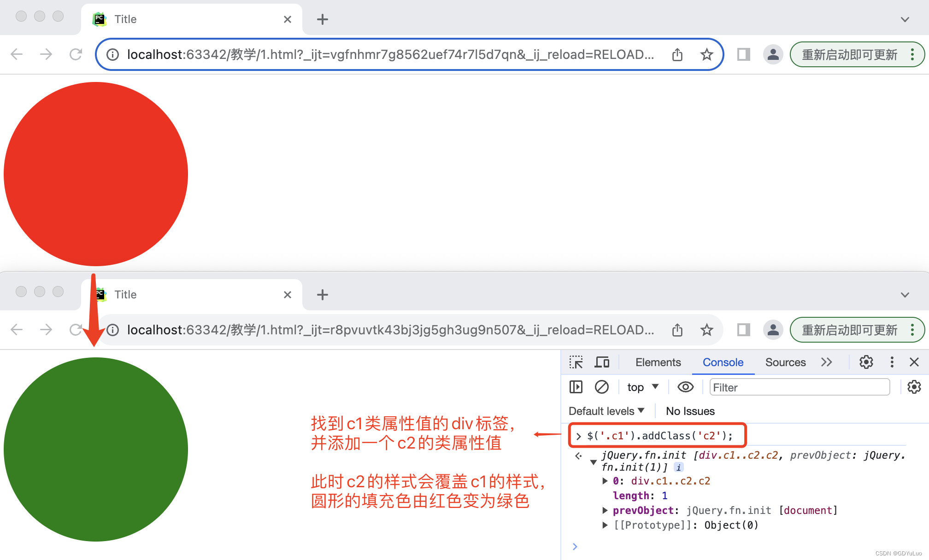929x560 pixels.
Task: Clear the console with the ban icon
Action: pos(601,387)
